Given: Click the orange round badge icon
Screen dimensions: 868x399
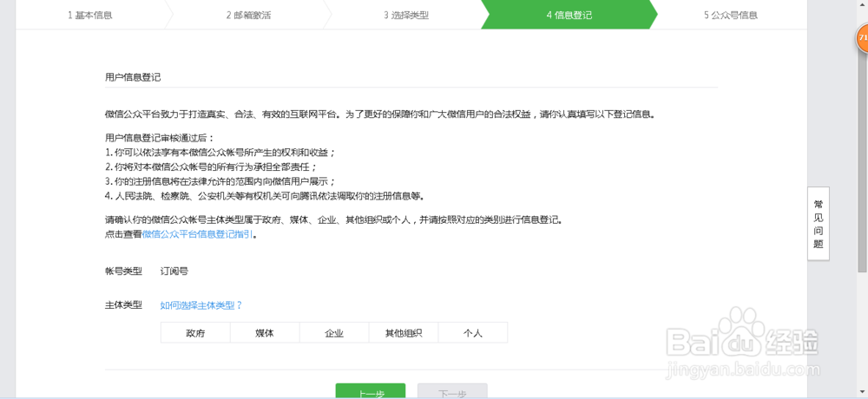Looking at the screenshot, I should click(863, 39).
